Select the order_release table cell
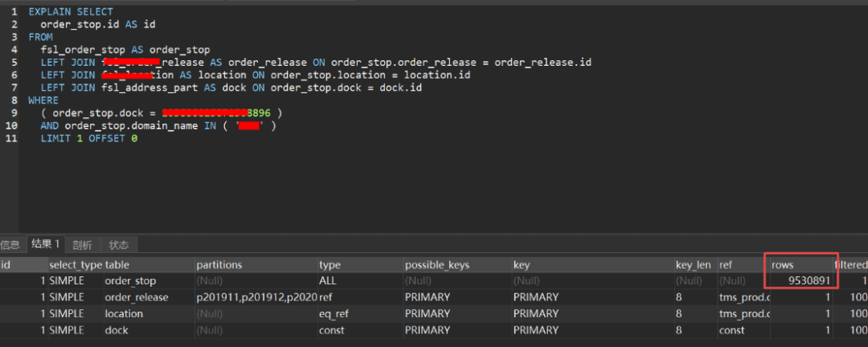Screen dimensions: 868x347 (x=149, y=297)
